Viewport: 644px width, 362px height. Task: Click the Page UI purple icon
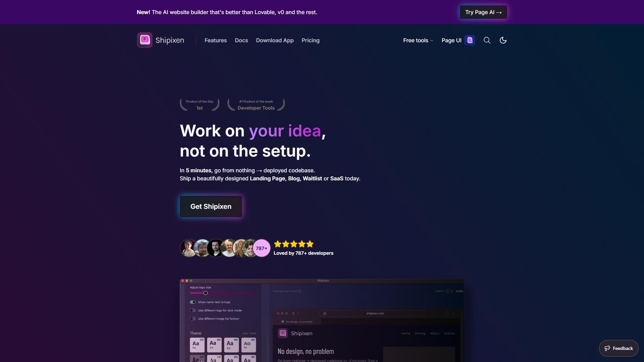tap(470, 40)
